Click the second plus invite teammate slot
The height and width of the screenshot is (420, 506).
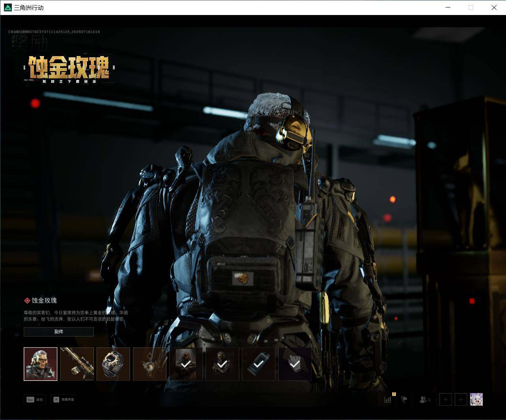click(461, 399)
